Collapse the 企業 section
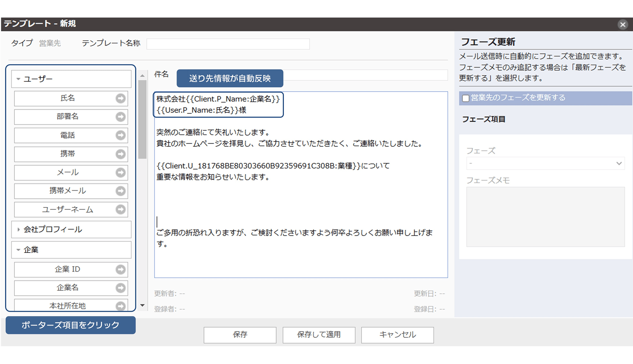The image size is (633, 364). coord(18,250)
